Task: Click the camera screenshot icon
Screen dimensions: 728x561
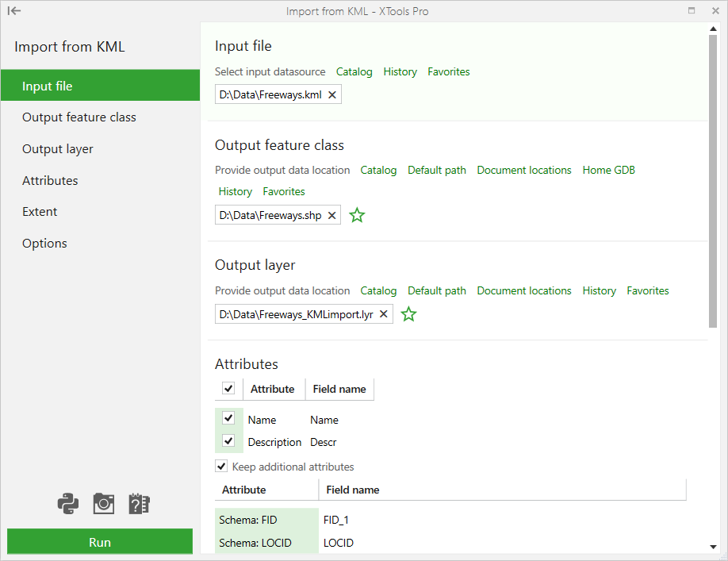Action: (x=103, y=503)
